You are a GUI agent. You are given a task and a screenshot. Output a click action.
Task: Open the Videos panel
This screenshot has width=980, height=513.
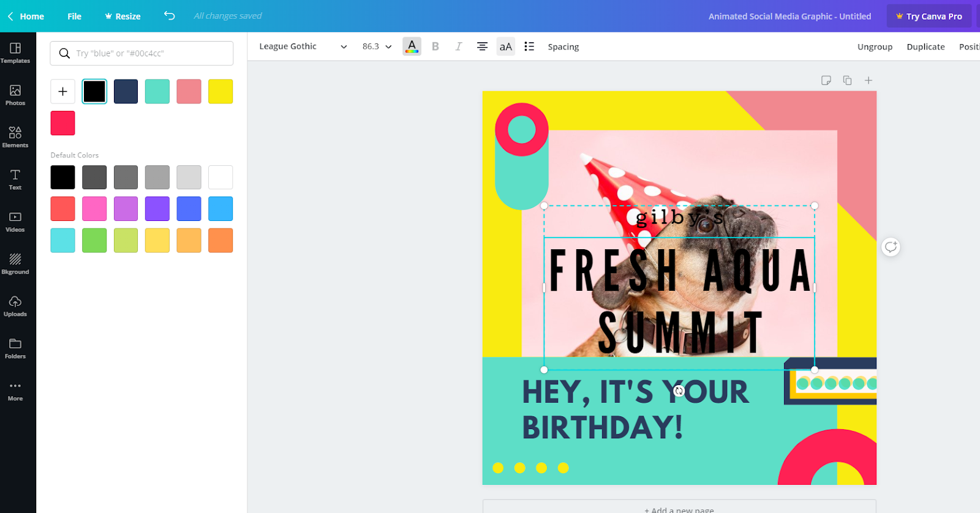(x=15, y=222)
